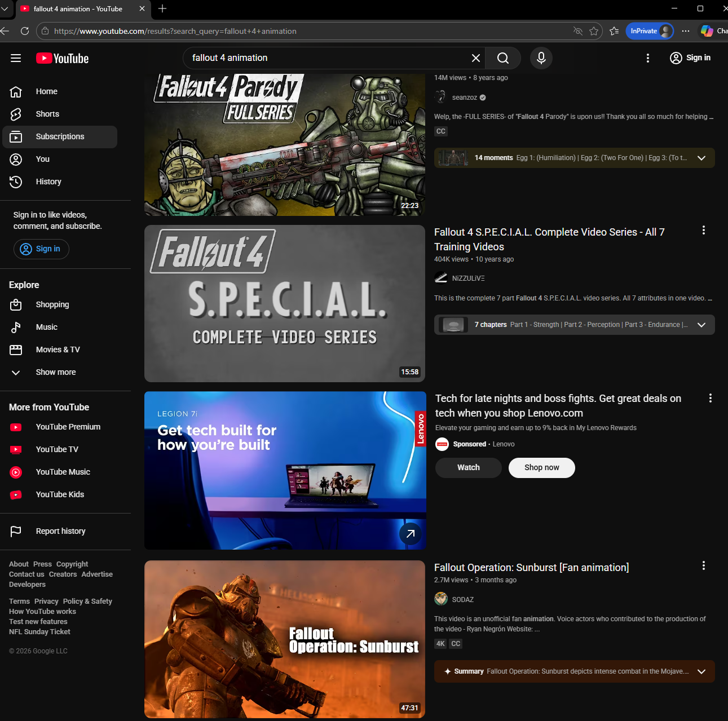Viewport: 728px width, 721px height.
Task: Expand the 14 moments section
Action: click(x=701, y=158)
